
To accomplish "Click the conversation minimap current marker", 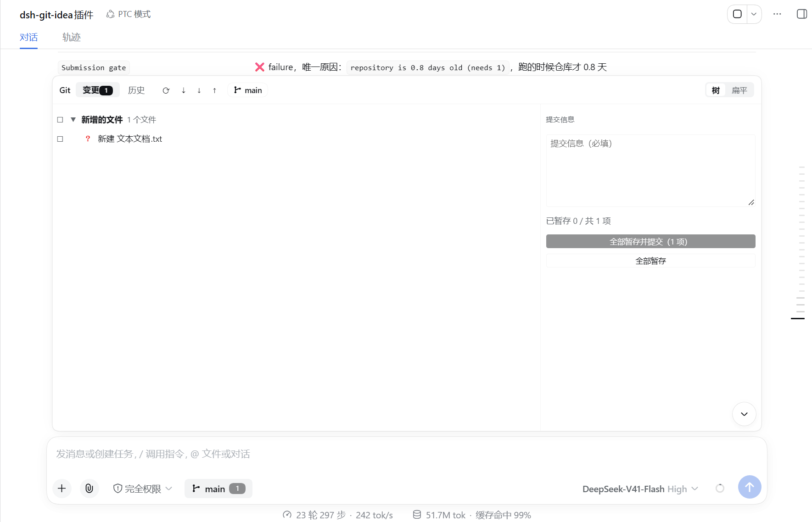I will click(x=798, y=318).
